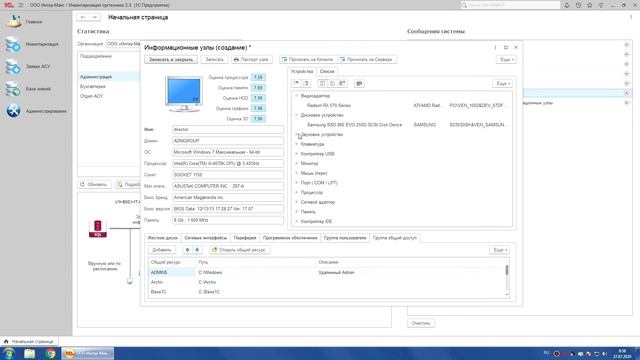The height and width of the screenshot is (360, 640).
Task: Click the second icon in devices tree toolbar
Action: click(306, 83)
